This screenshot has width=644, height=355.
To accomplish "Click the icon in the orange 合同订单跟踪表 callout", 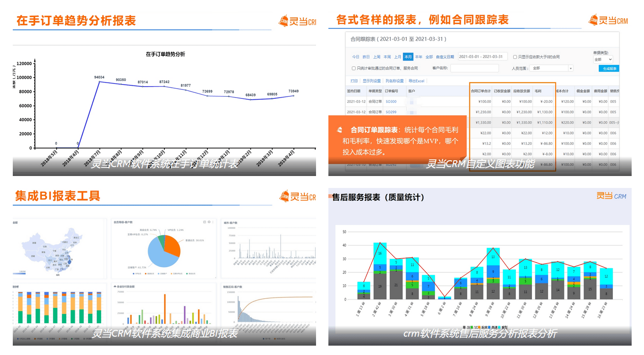I will (x=339, y=130).
